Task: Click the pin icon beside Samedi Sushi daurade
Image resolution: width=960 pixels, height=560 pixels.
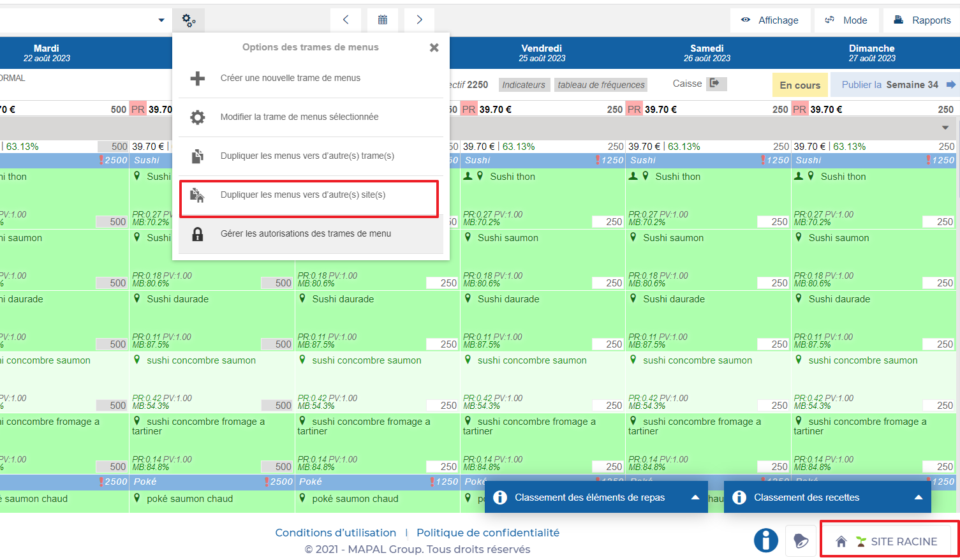Action: (633, 298)
